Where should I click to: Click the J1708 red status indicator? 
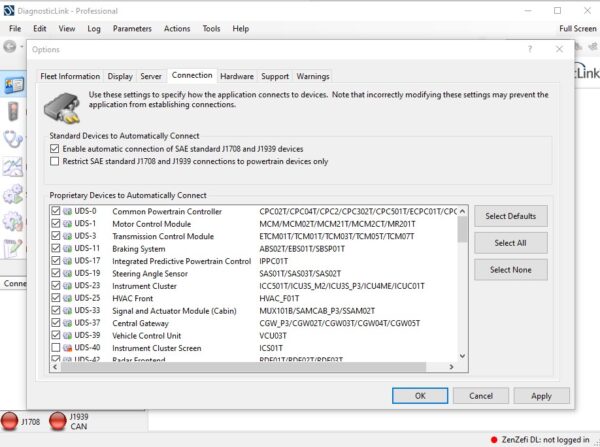click(x=10, y=421)
